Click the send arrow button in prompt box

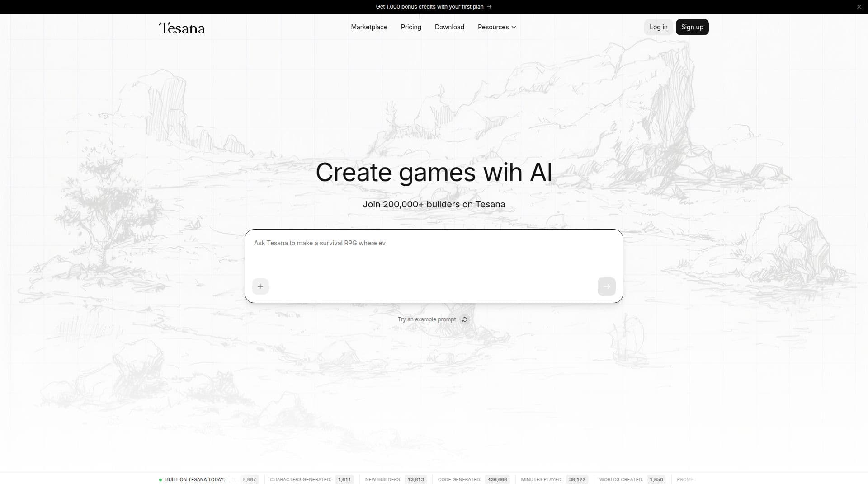[x=606, y=286]
